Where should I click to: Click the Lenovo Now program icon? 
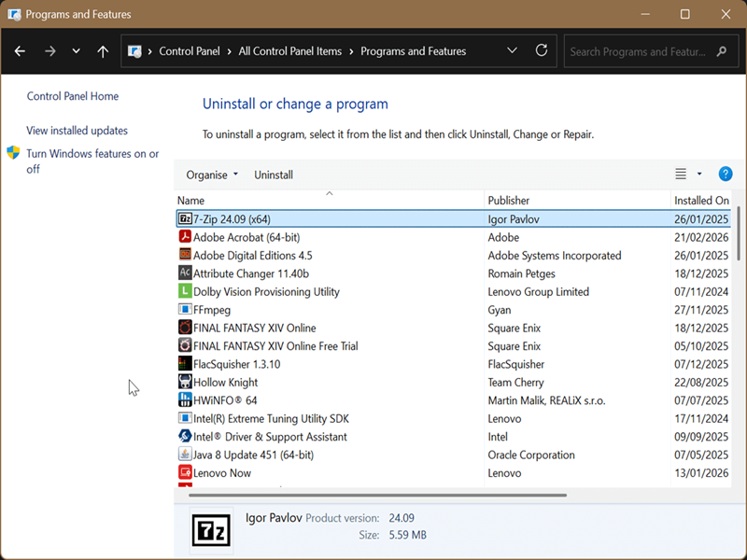pos(185,472)
